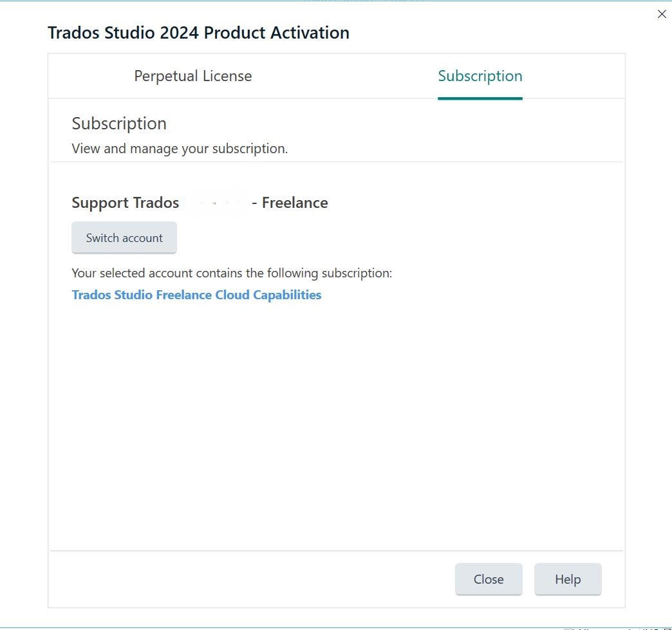Viewport: 672px width, 630px height.
Task: Click 'View and manage your subscription' text
Action: click(x=180, y=149)
